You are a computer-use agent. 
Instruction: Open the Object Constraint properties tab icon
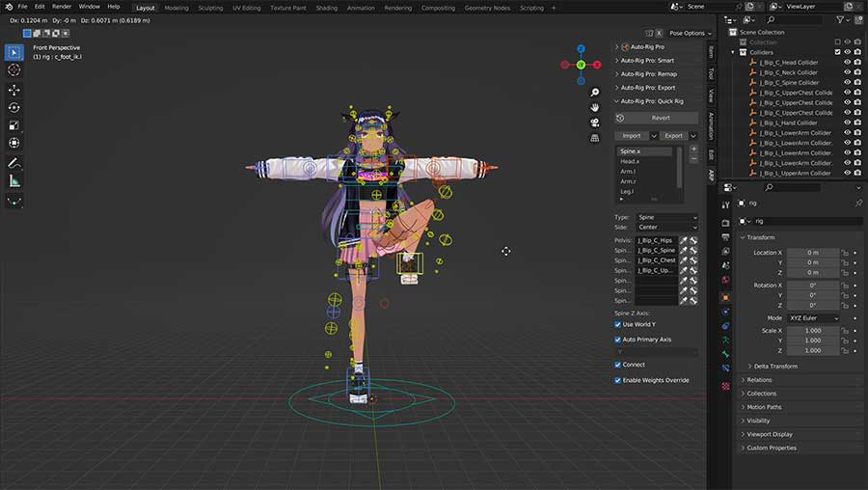coord(725,326)
